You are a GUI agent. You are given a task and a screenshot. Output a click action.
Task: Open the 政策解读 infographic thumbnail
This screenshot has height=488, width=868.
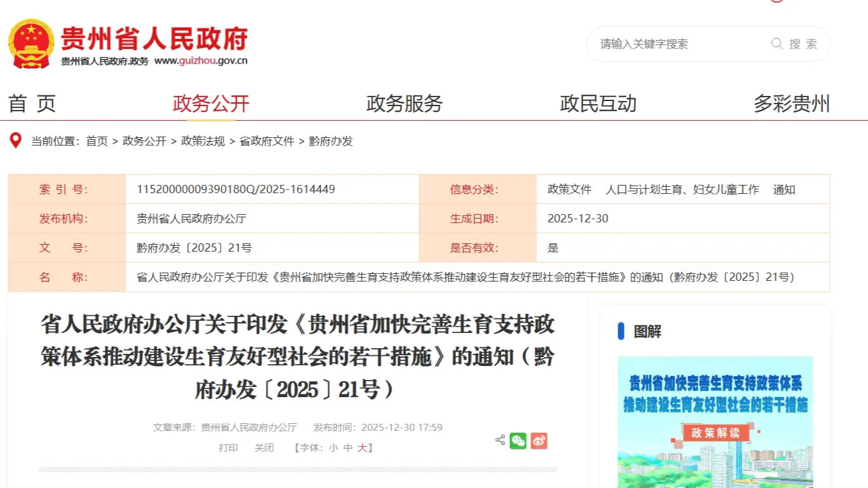tap(715, 423)
